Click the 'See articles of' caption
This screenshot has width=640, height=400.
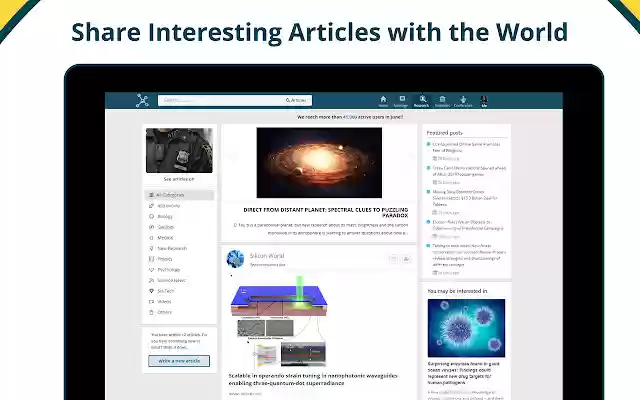coord(179,179)
